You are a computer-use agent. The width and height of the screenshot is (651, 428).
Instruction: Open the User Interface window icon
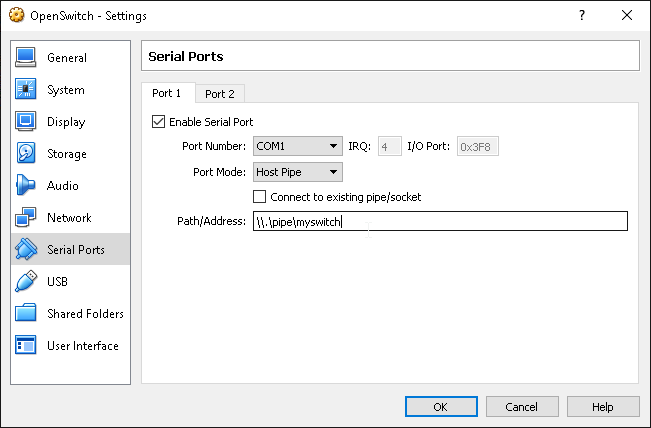(x=26, y=345)
